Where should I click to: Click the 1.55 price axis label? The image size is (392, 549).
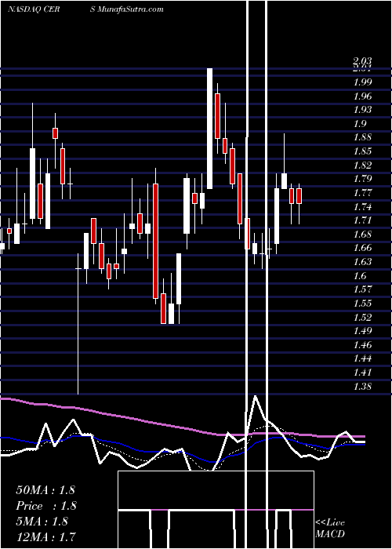point(362,303)
